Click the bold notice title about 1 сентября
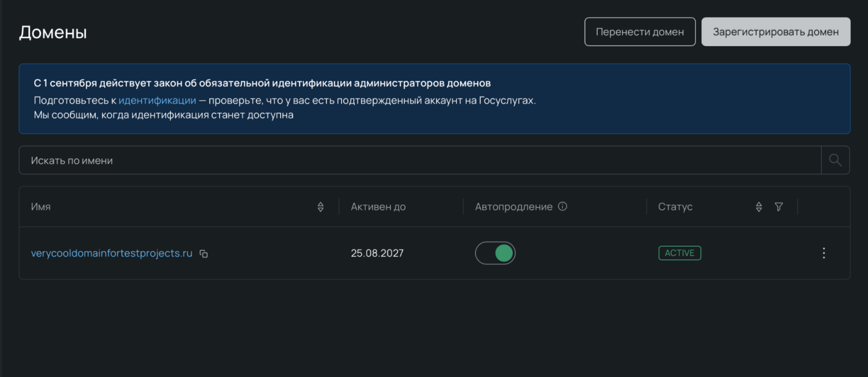The image size is (868, 377). coord(262,84)
